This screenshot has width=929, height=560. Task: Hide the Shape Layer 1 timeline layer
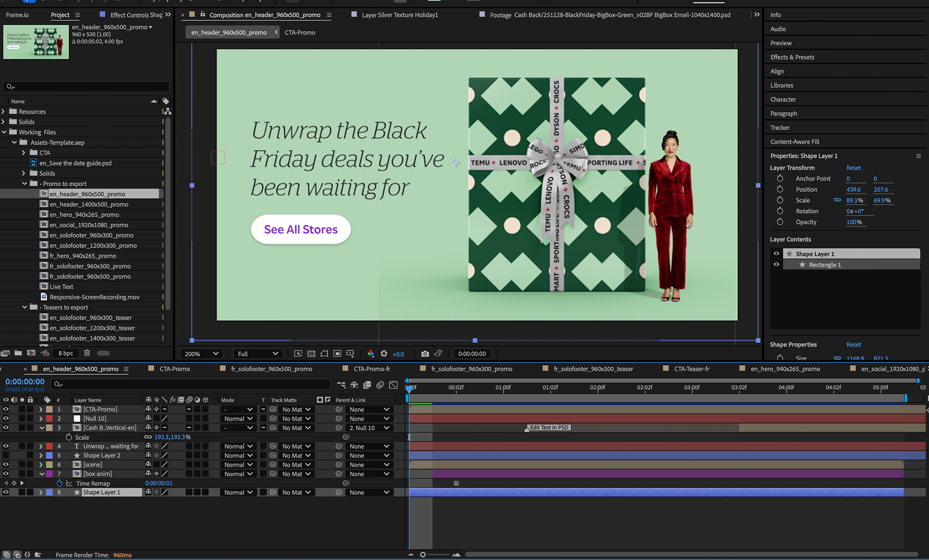(6, 492)
